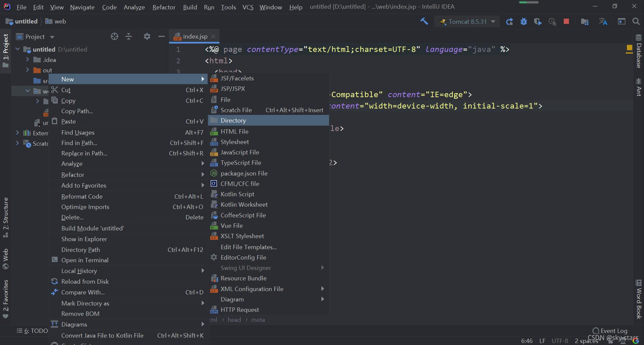The image size is (644, 345).
Task: Select Directory in New submenu
Action: pyautogui.click(x=268, y=120)
